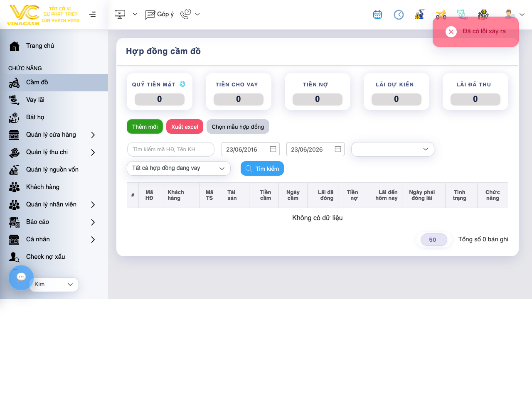532x395 pixels.
Task: Collapse sidebar with hamburger menu icon
Action: coord(92,14)
